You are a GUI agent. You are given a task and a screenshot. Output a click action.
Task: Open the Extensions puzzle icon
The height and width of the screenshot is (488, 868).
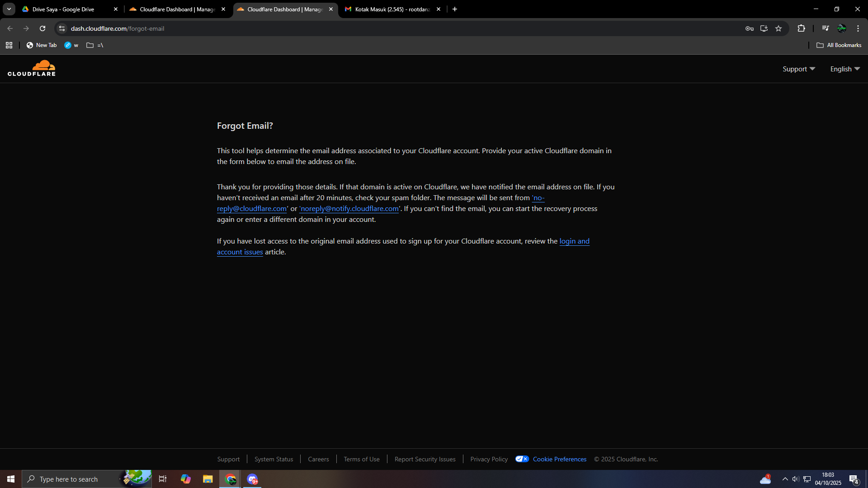(802, 28)
